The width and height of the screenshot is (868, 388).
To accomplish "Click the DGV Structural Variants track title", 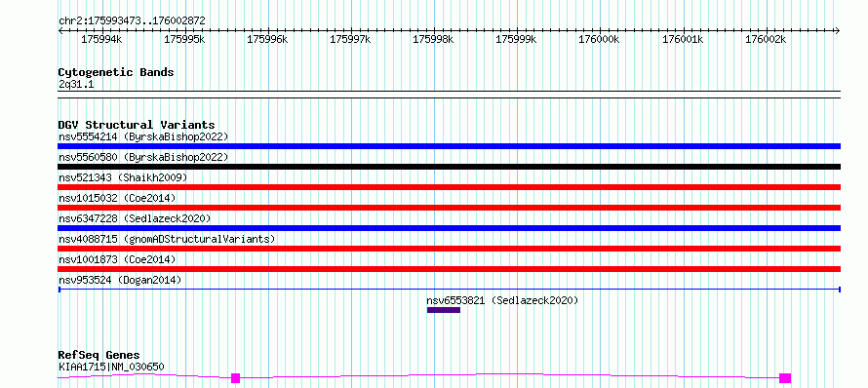I will [x=137, y=125].
